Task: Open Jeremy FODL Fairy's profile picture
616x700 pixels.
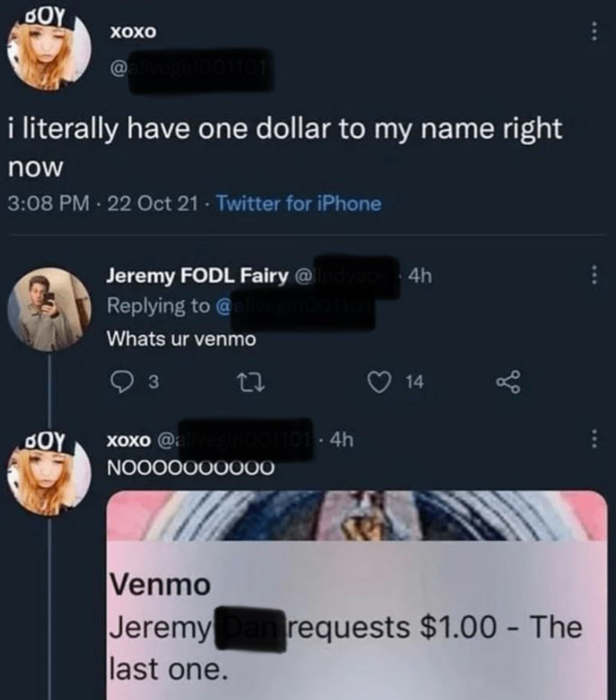Action: [49, 309]
